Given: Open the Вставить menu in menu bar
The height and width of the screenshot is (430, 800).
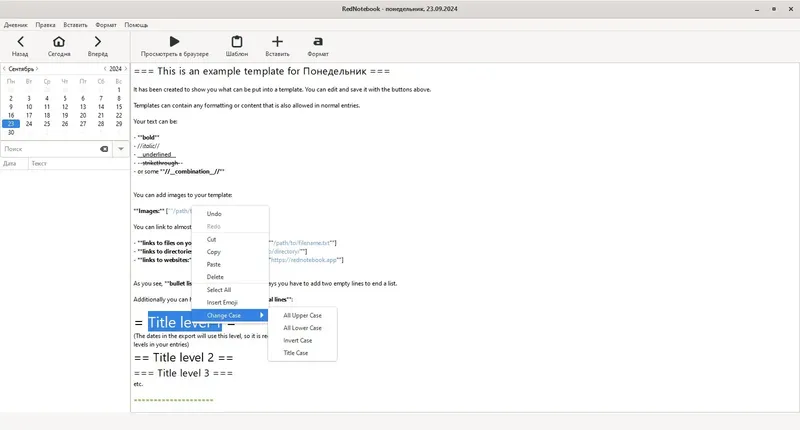Looking at the screenshot, I should pyautogui.click(x=76, y=25).
